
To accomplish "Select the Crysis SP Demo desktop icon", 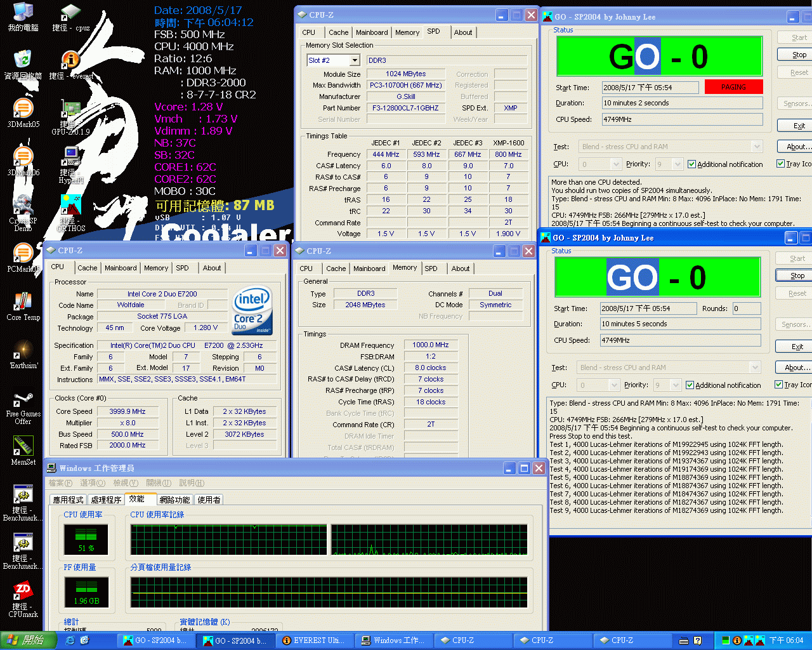I will pyautogui.click(x=23, y=213).
